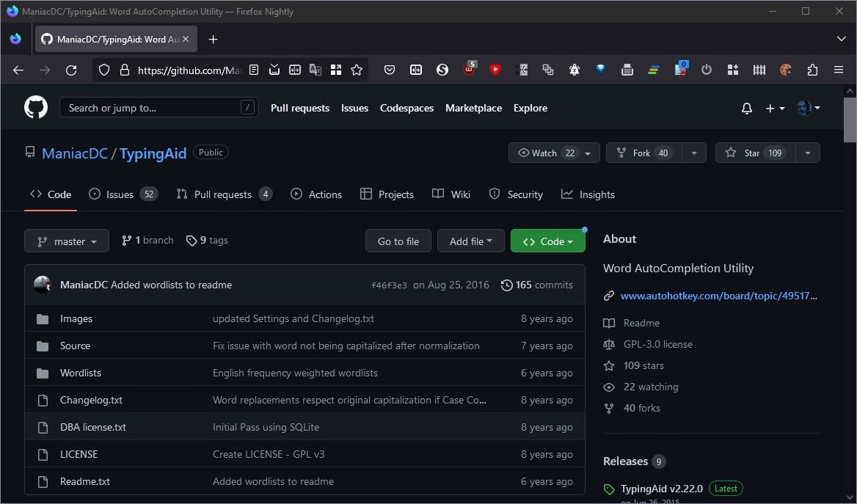
Task: Click the Firefox reload page button
Action: click(x=71, y=70)
